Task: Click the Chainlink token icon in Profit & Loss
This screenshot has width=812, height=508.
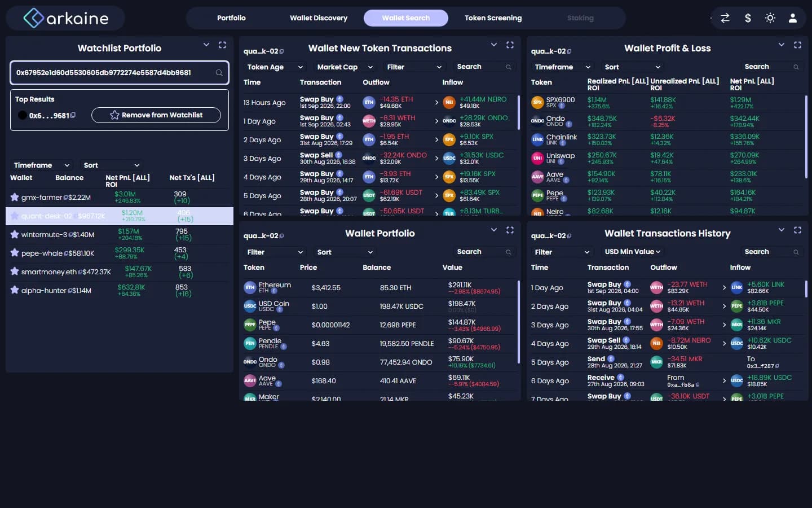Action: [x=537, y=139]
